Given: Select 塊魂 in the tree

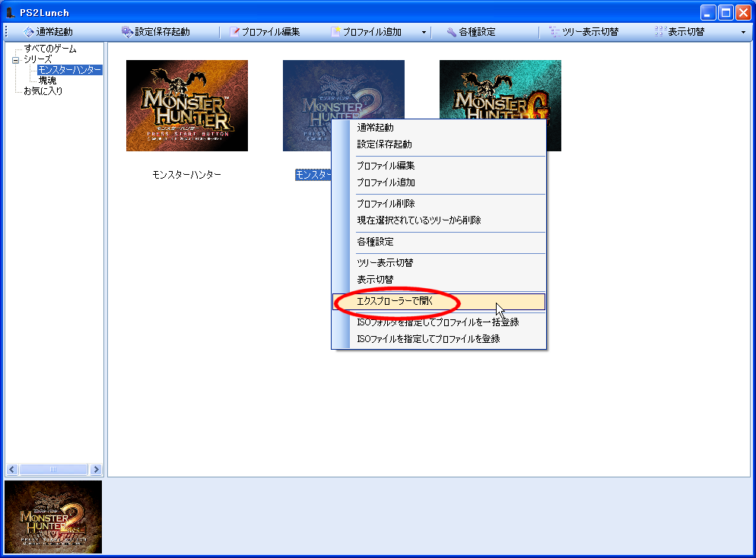Looking at the screenshot, I should (x=47, y=81).
